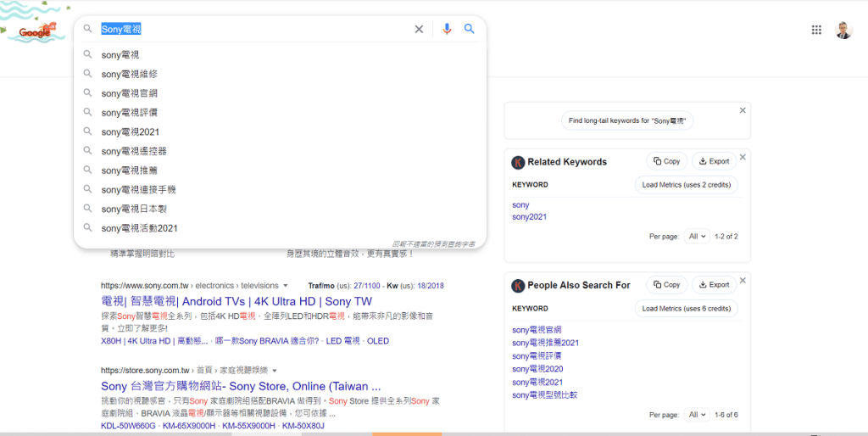The image size is (868, 436).
Task: Open sitelink X80H | 4K Ultra HD
Action: (154, 341)
